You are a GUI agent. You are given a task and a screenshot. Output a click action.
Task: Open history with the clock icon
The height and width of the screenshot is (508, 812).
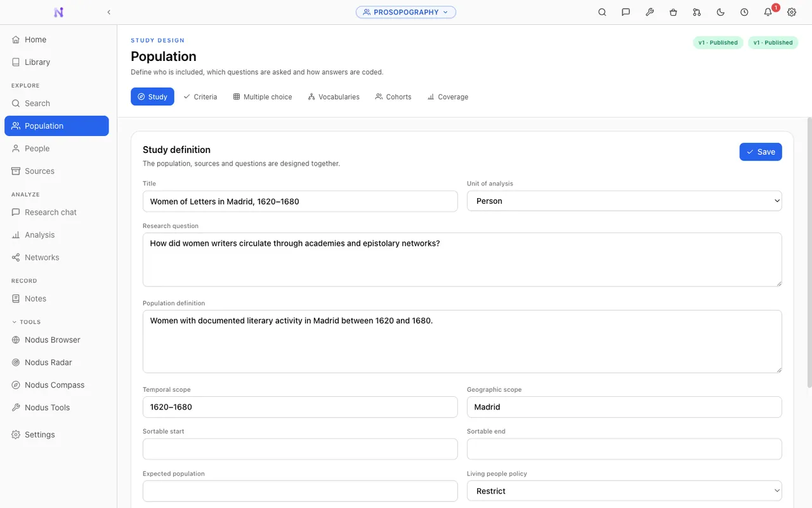[744, 12]
